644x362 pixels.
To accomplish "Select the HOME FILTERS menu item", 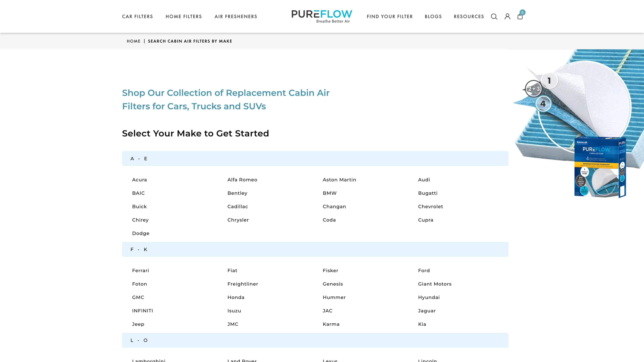I will pos(184,16).
